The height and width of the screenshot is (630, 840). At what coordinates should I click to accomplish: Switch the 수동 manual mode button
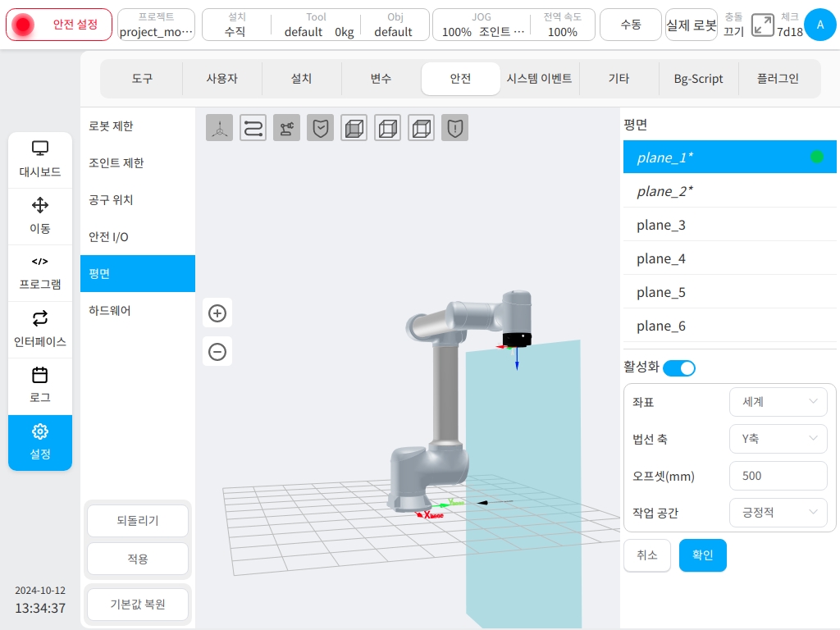tap(631, 25)
